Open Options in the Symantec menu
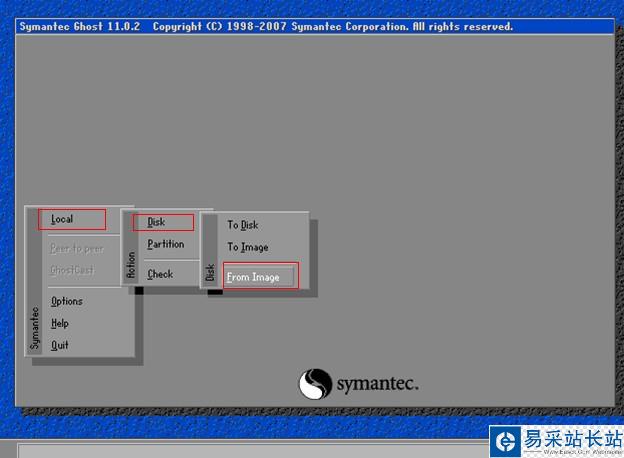Screen dimensions: 624x458 pyautogui.click(x=66, y=302)
